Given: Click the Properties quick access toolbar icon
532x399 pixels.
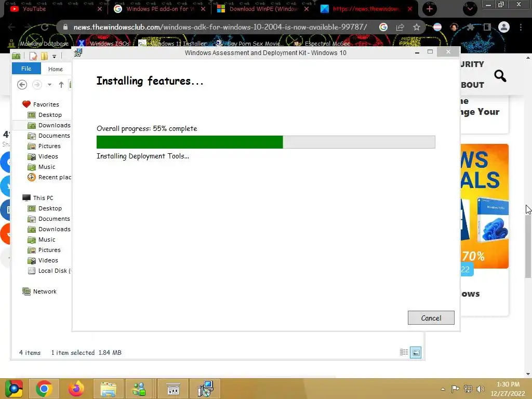Looking at the screenshot, I should point(33,56).
